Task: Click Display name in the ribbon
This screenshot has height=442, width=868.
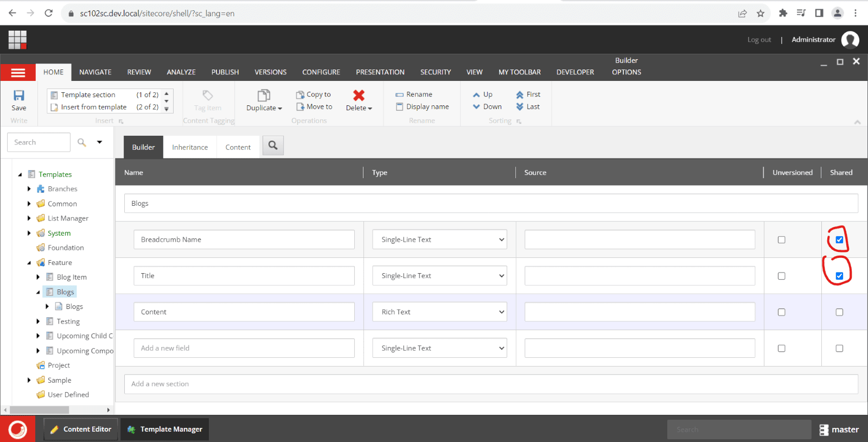Action: 422,106
